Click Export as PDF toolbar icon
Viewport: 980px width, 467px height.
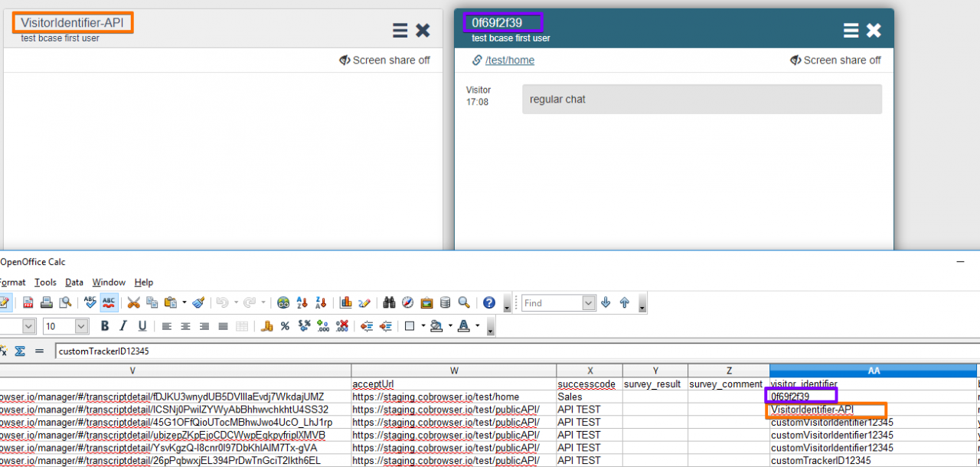(28, 303)
